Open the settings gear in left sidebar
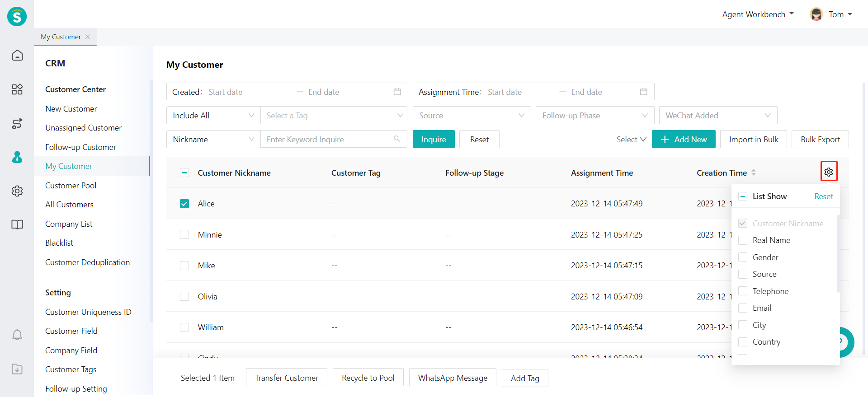 tap(17, 191)
